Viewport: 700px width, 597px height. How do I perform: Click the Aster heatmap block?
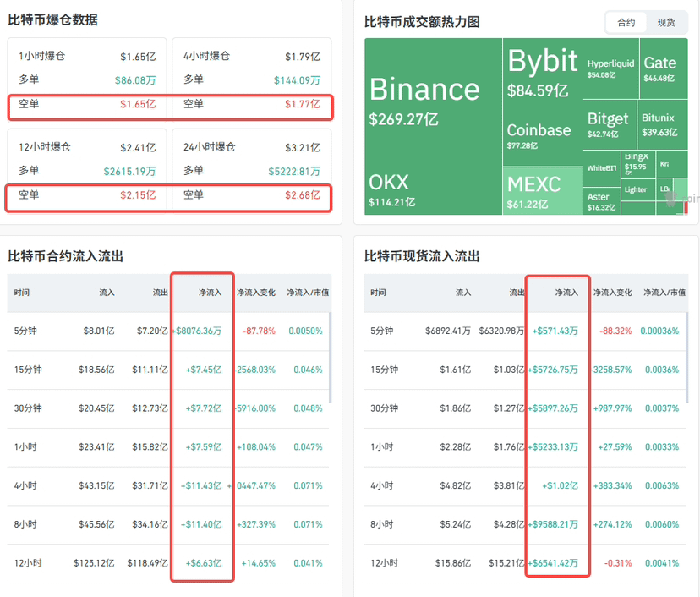[x=601, y=201]
